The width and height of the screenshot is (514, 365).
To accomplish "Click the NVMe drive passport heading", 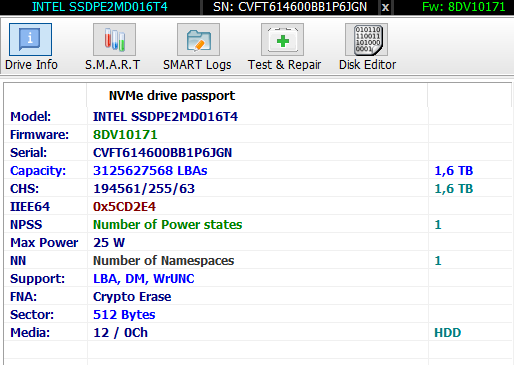I will pyautogui.click(x=172, y=96).
